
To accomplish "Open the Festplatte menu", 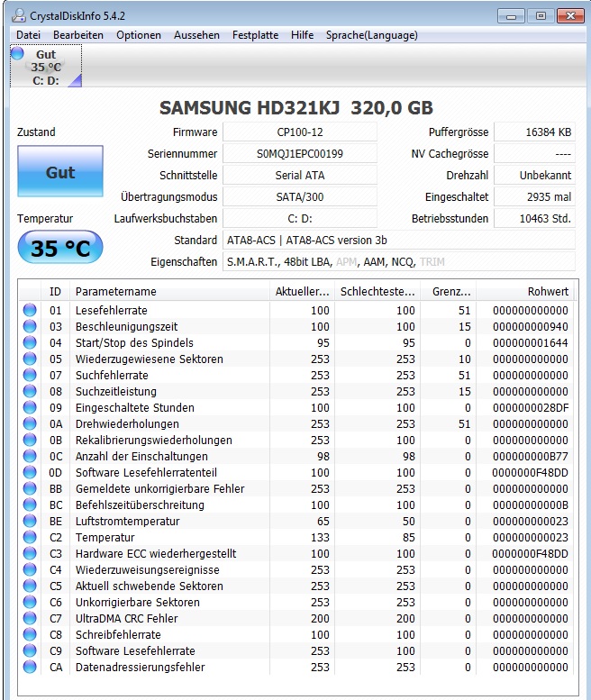I will [x=255, y=35].
